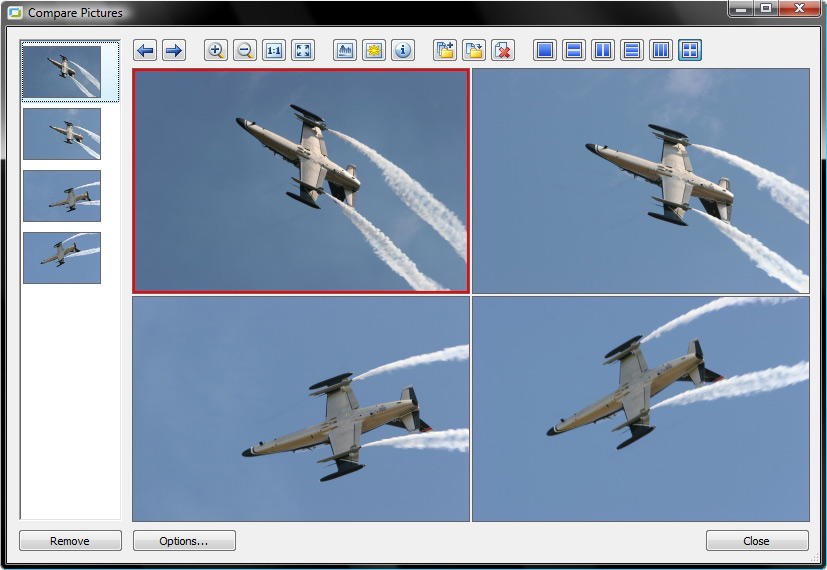Select two pictures stacked horizontally layout
The image size is (827, 570).
(574, 50)
